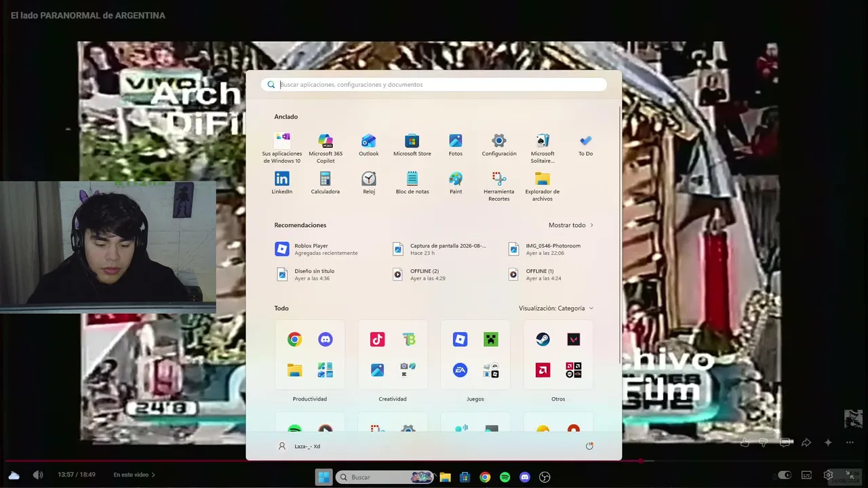This screenshot has height=488, width=868.
Task: Open Chrome in the Productividad group
Action: (x=294, y=340)
